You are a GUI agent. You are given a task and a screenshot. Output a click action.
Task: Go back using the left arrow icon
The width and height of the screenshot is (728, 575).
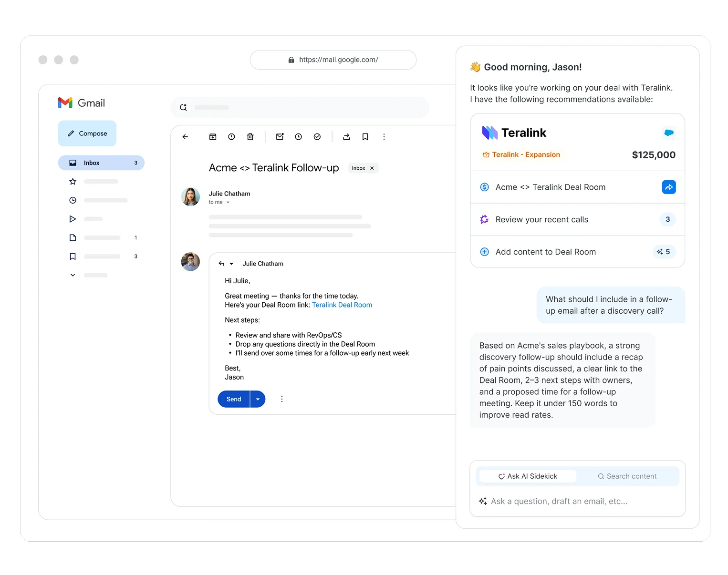(x=185, y=137)
